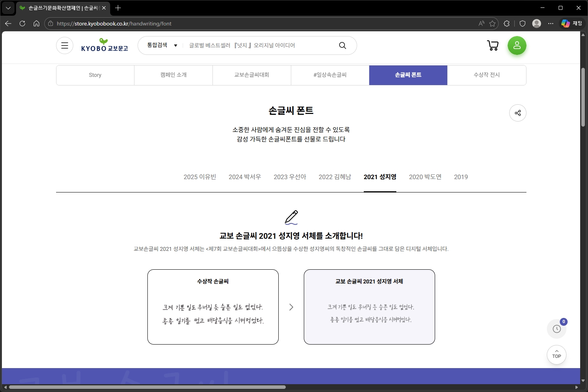588x392 pixels.
Task: Select the 2021 성지영 font
Action: [x=380, y=177]
